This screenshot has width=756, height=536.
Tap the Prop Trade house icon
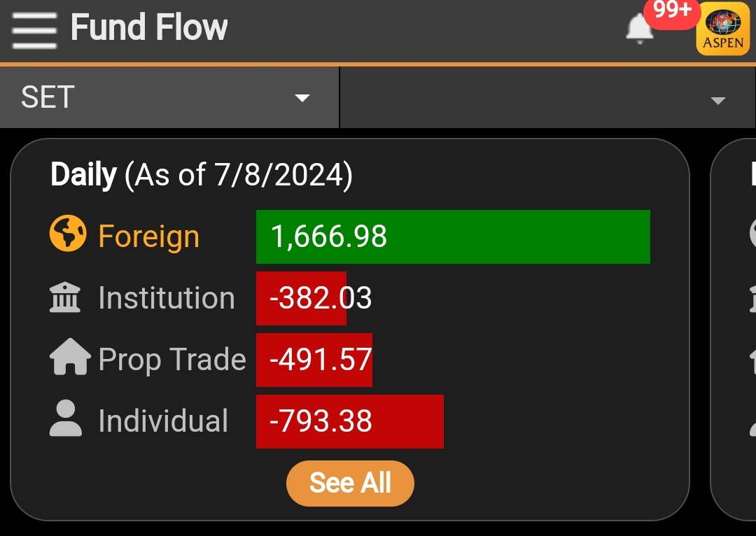coord(69,359)
